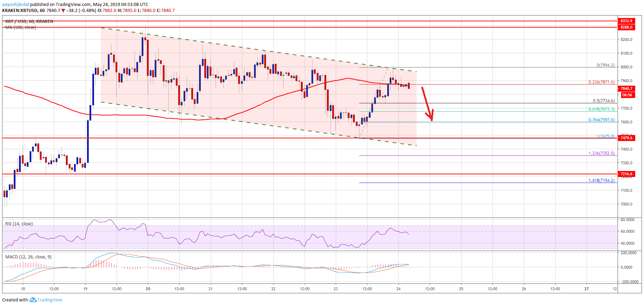Click the RSI (14, close) indicator label

click(x=19, y=224)
